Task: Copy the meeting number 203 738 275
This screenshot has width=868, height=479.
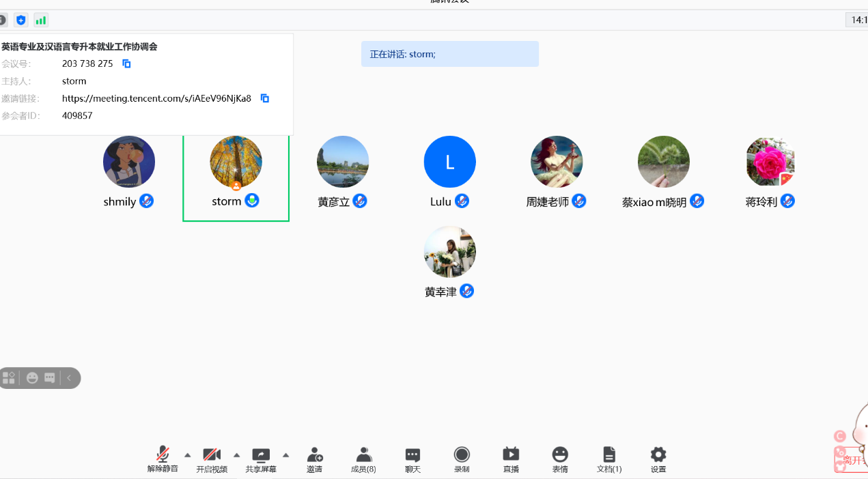Action: click(126, 63)
